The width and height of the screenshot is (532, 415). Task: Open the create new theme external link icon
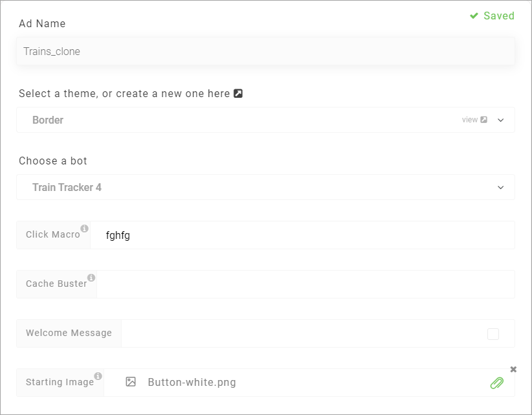point(238,93)
